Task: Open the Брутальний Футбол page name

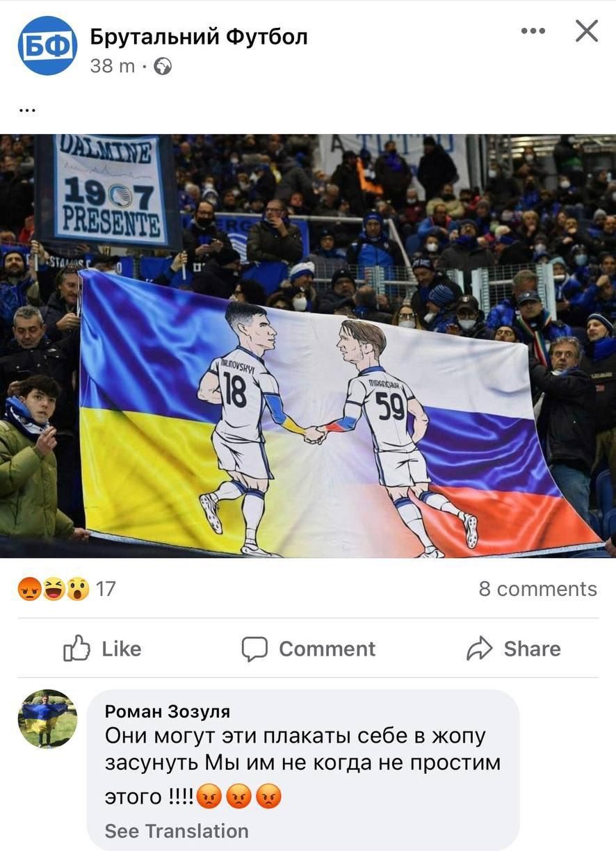Action: point(199,36)
